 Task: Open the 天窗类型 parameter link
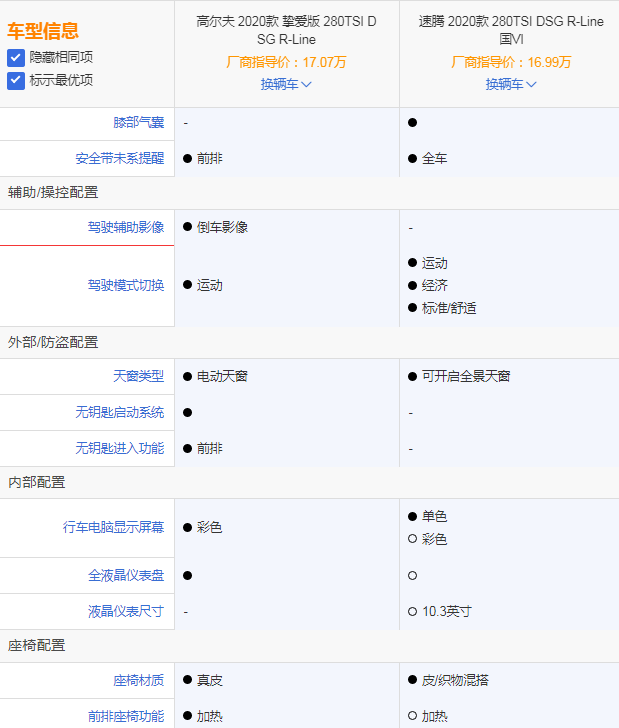coord(138,376)
